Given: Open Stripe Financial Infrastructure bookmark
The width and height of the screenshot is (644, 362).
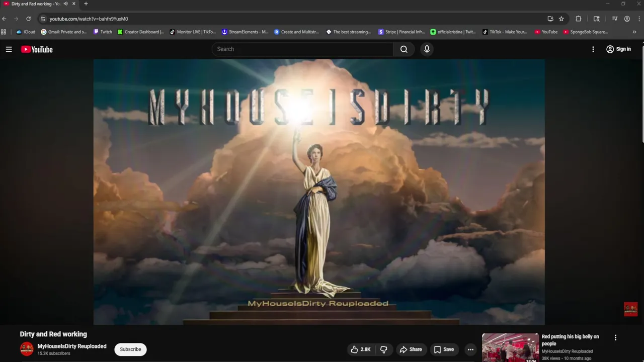Looking at the screenshot, I should (401, 32).
